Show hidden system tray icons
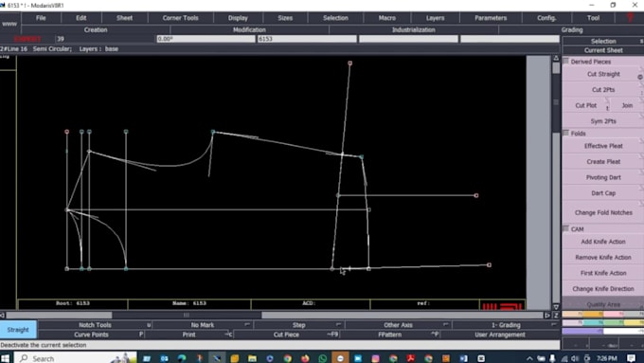Screen dimensions: 644x363 (529, 358)
